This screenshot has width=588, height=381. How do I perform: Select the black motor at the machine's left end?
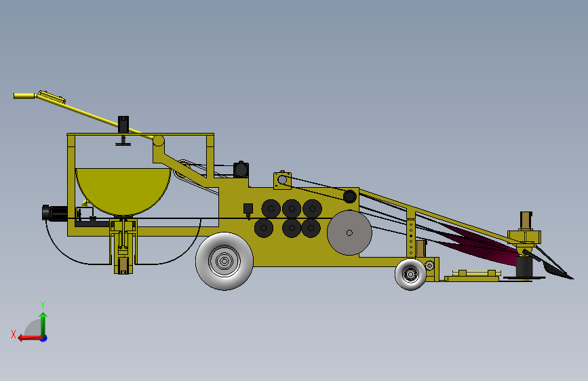point(55,213)
